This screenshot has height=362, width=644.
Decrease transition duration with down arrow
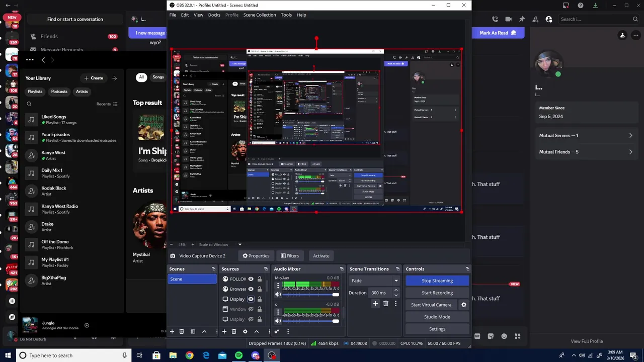[396, 295]
